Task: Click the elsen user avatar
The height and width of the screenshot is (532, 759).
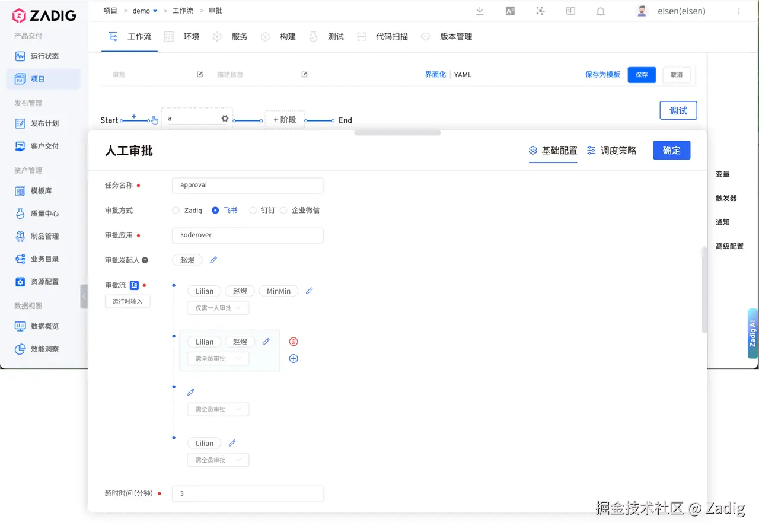Action: click(x=642, y=11)
